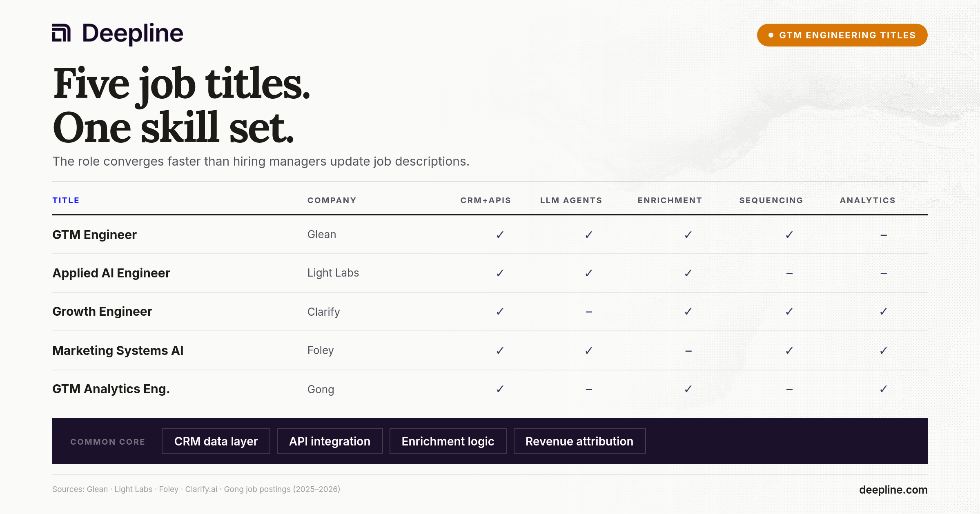Select the SEQUENCING column header
Image resolution: width=980 pixels, height=514 pixels.
point(771,200)
